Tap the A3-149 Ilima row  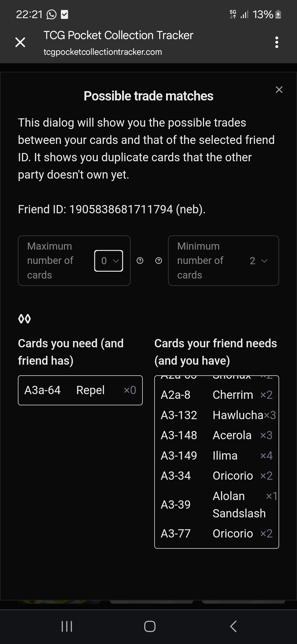[216, 456]
